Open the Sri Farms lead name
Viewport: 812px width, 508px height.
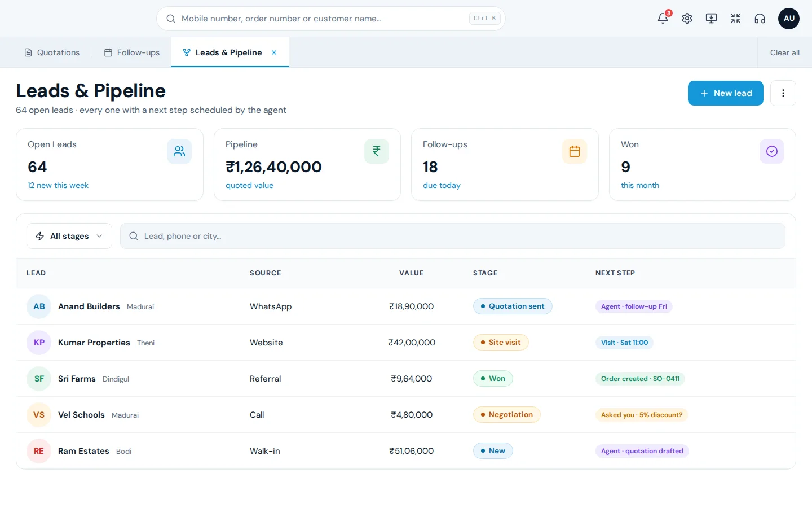(x=77, y=379)
